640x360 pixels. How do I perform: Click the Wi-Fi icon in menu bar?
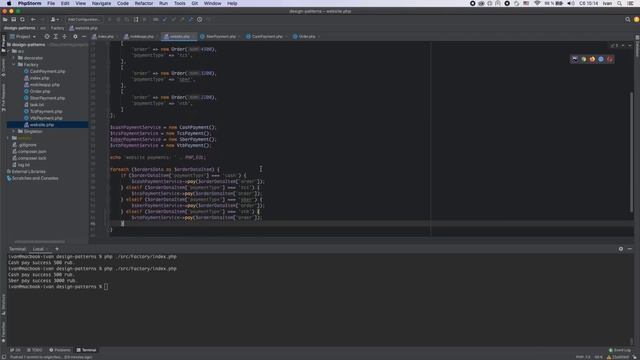(x=538, y=3)
